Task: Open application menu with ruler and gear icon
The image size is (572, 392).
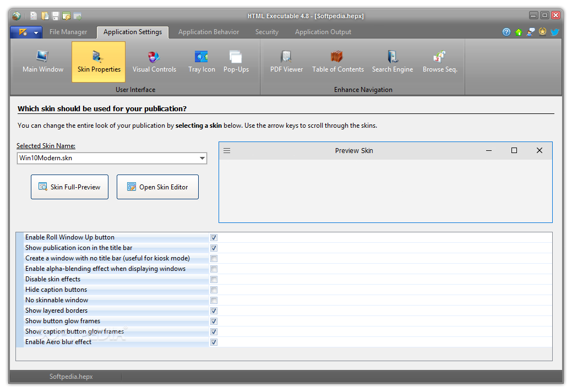Action: click(26, 32)
